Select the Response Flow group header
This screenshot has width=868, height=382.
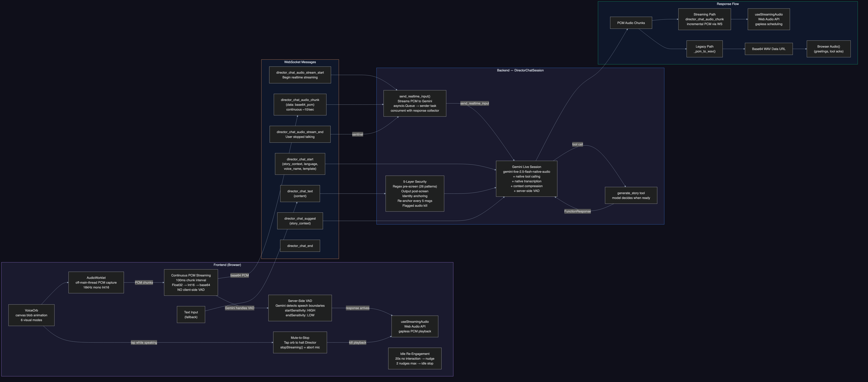728,4
